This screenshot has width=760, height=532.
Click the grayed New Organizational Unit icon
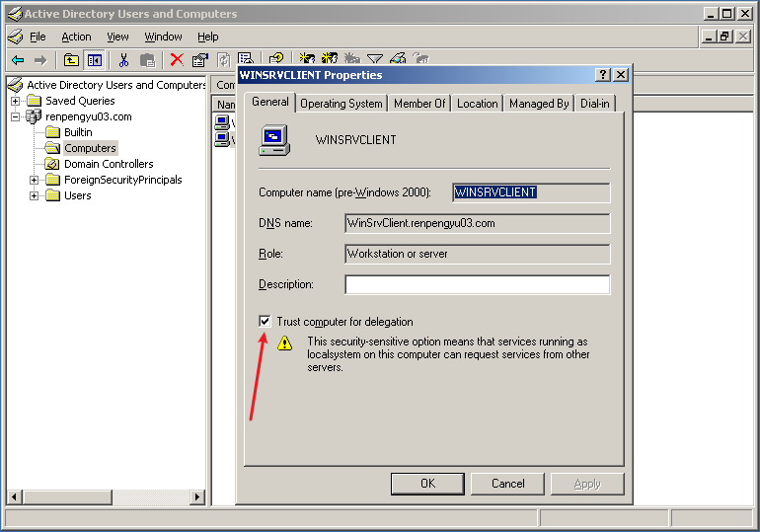click(x=352, y=58)
